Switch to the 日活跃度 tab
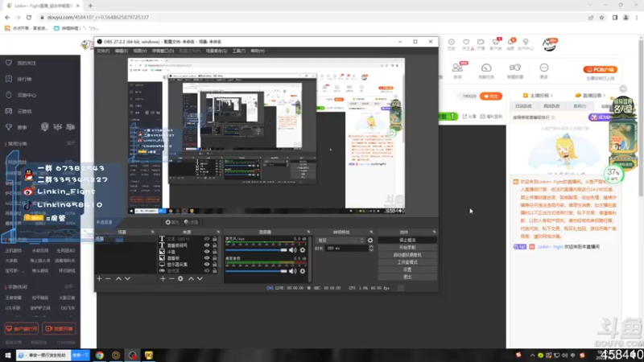Screen dimensions: 644x362 click(x=524, y=106)
